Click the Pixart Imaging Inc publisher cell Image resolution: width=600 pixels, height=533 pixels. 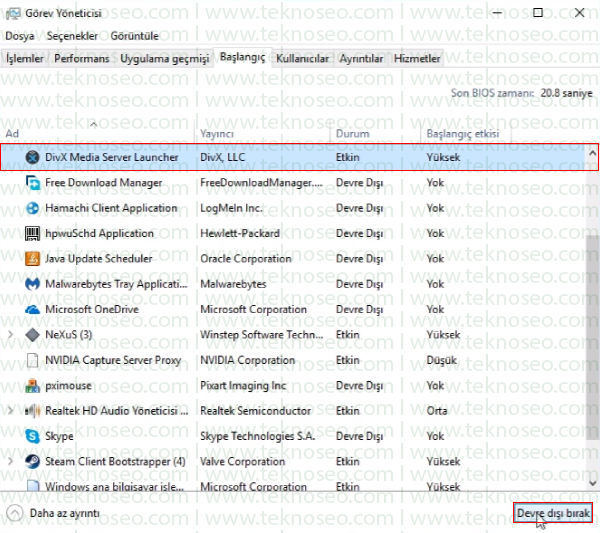(x=243, y=386)
